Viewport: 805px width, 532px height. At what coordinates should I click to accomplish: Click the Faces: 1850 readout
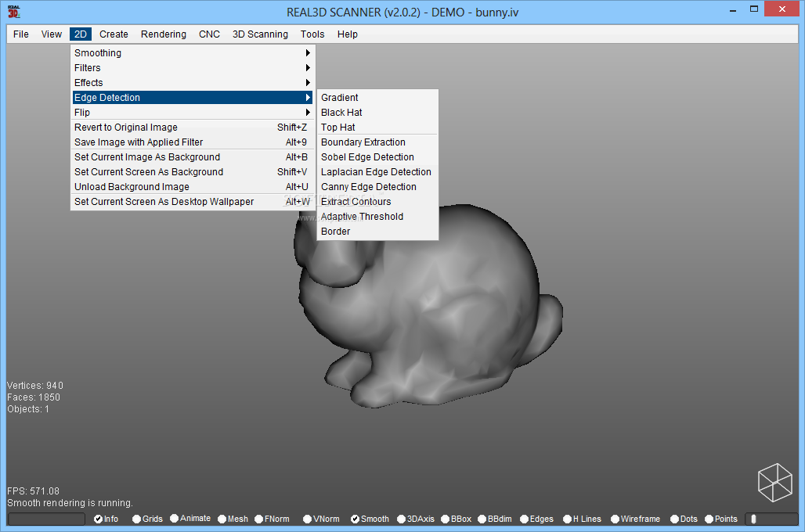coord(34,397)
